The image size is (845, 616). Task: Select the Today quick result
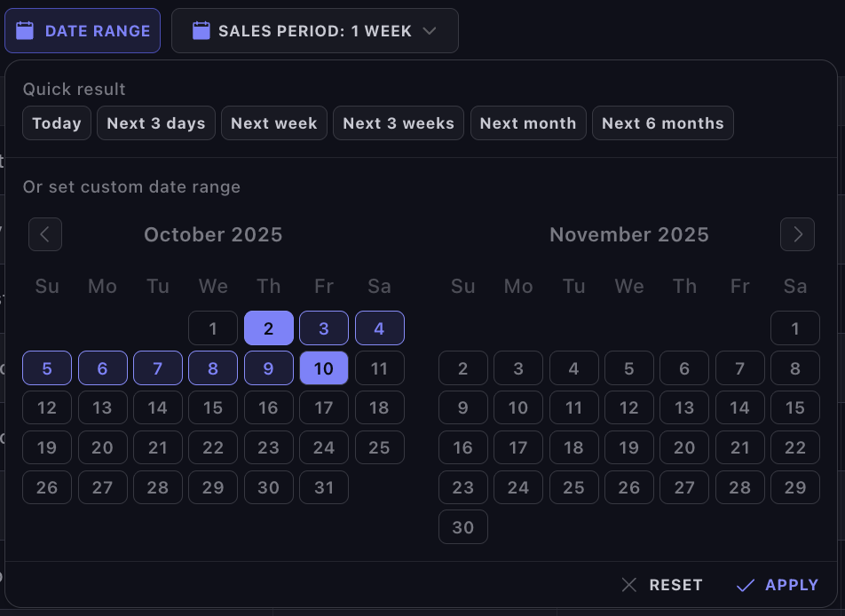tap(57, 123)
